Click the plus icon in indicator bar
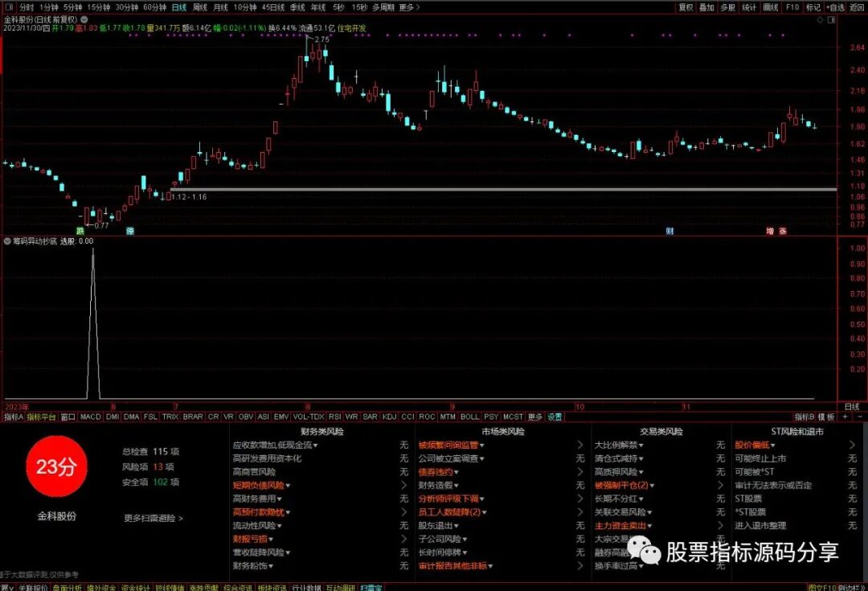Image resolution: width=868 pixels, height=591 pixels. coord(845,417)
